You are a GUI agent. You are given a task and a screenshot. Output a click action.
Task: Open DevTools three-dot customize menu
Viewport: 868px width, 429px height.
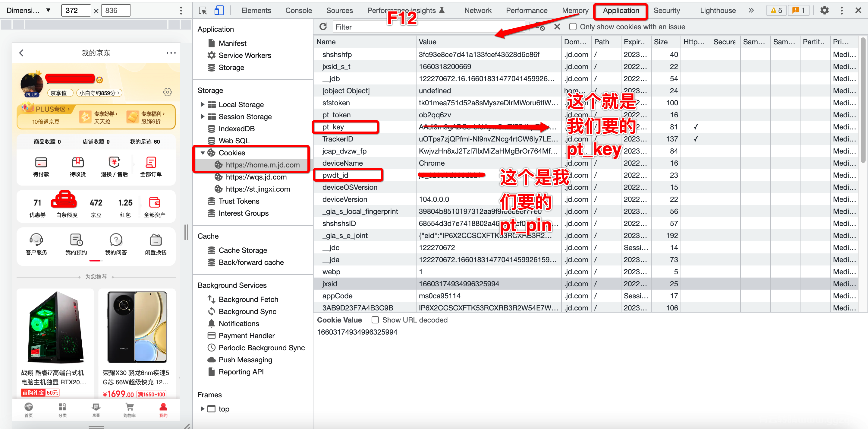coord(842,11)
